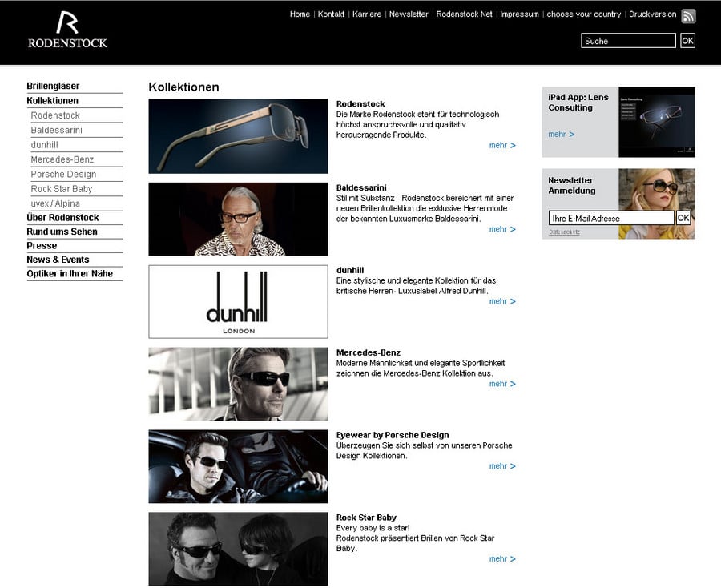Select Über Rodenstock in the sidebar
This screenshot has width=721, height=588.
[62, 218]
